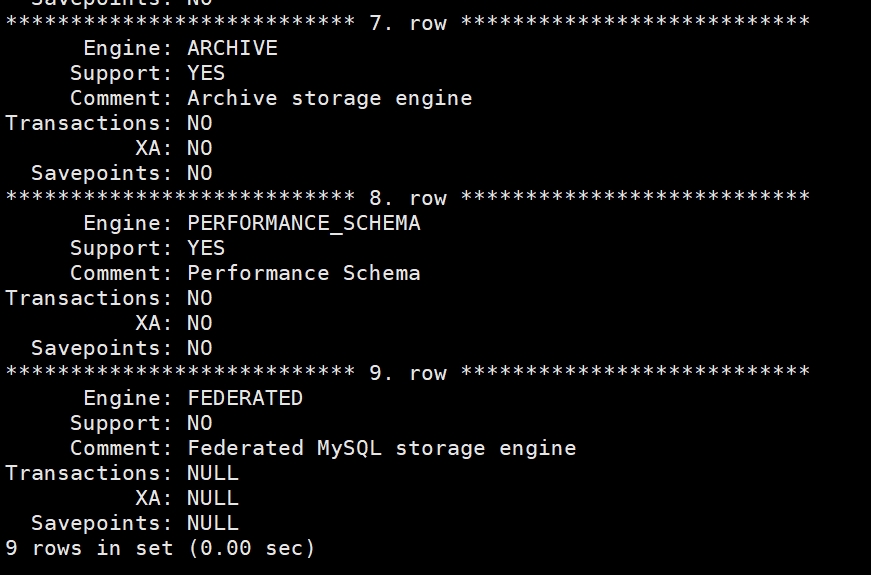Click the XA NULL value in row 9
Viewport: 871px width, 575px height.
click(213, 498)
